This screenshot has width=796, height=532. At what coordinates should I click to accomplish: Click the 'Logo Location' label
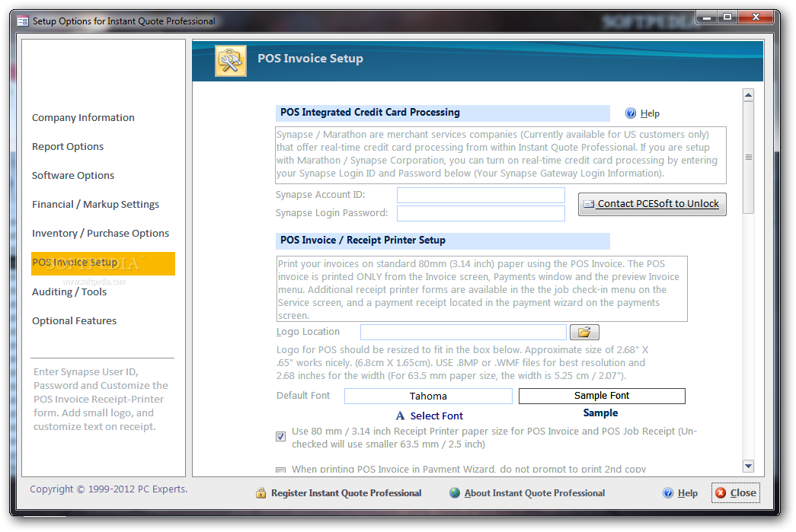(x=308, y=332)
